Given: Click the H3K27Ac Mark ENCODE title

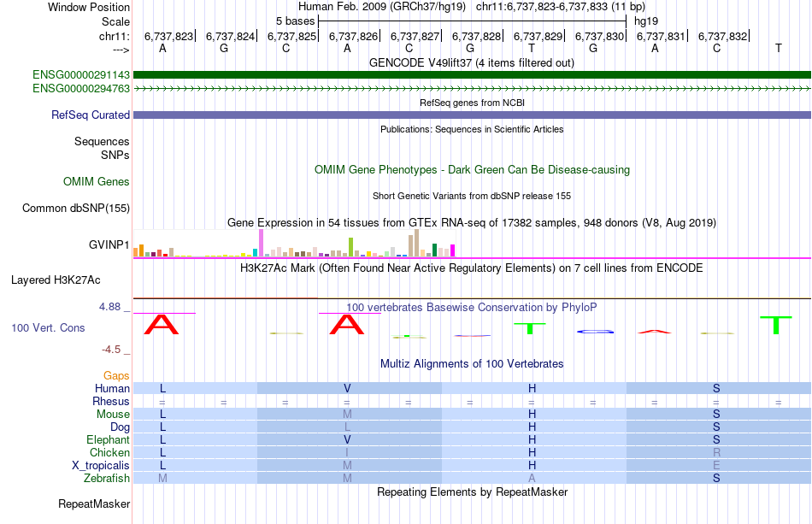Looking at the screenshot, I should (472, 268).
